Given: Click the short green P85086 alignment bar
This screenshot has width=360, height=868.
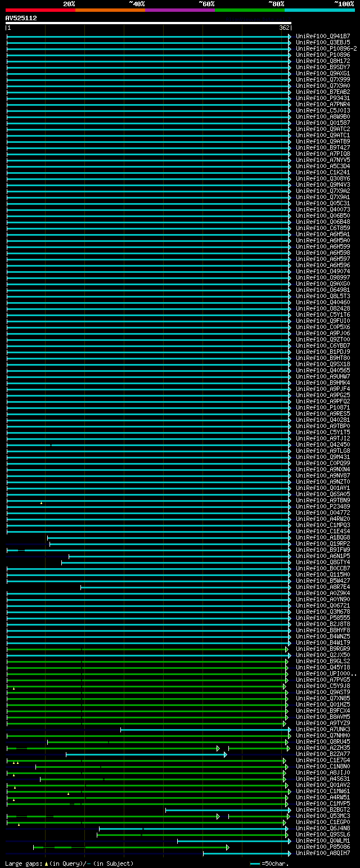Looking at the screenshot, I should 130,847.
